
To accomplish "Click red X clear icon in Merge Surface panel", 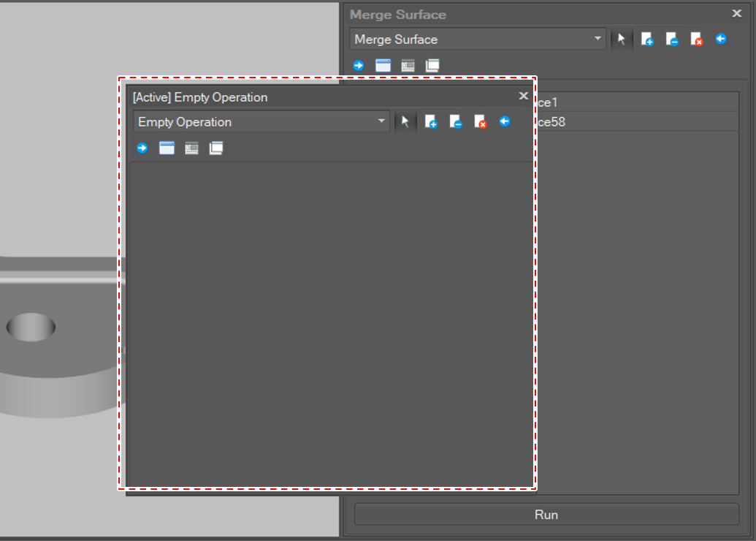I will coord(696,39).
